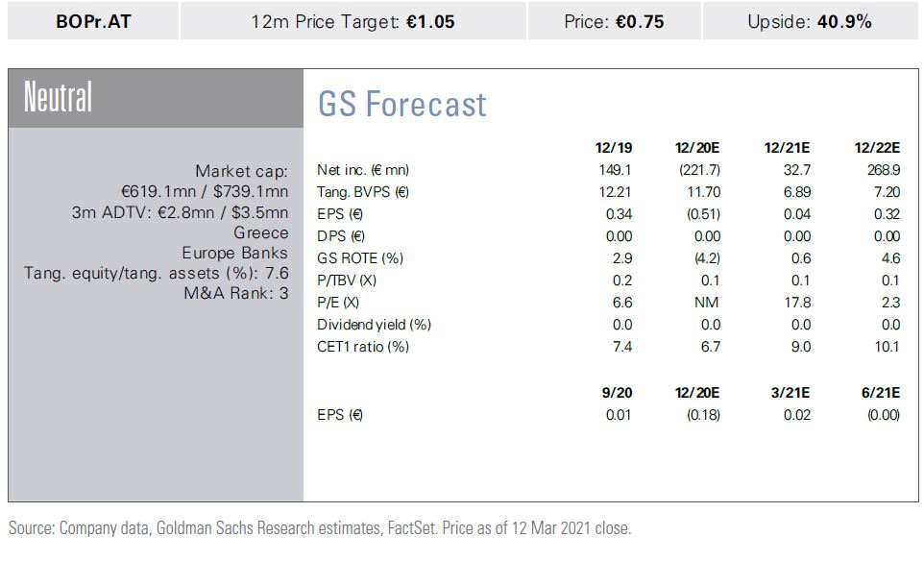Select the 12/19 column header

(x=614, y=147)
